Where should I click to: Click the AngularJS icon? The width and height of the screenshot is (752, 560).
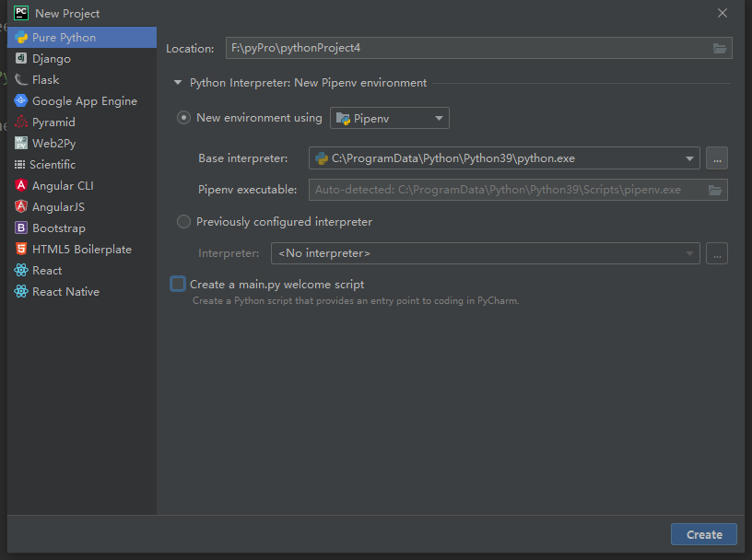(x=21, y=206)
